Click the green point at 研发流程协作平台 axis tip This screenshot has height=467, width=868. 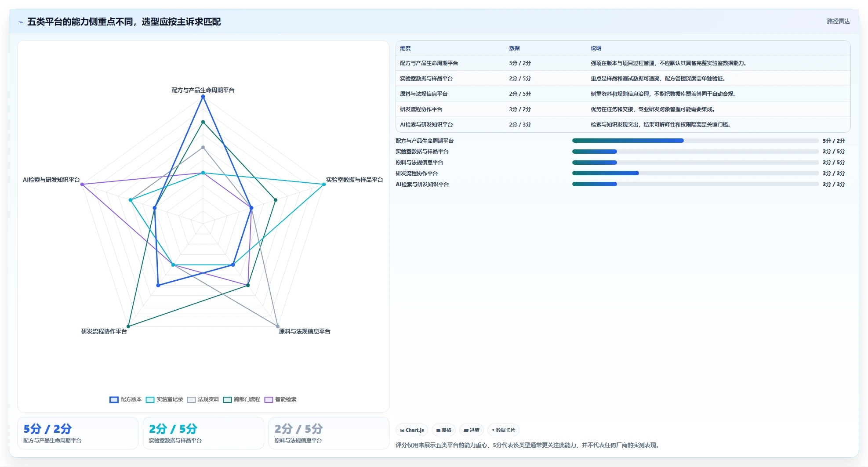128,326
